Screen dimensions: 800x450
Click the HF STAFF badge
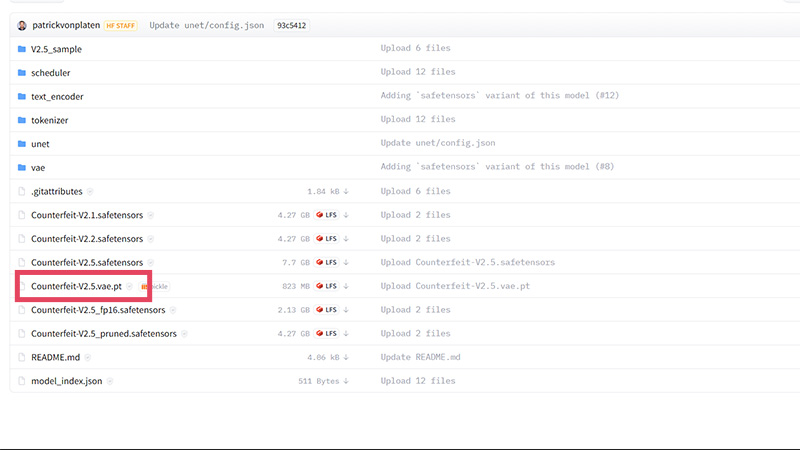pyautogui.click(x=120, y=26)
